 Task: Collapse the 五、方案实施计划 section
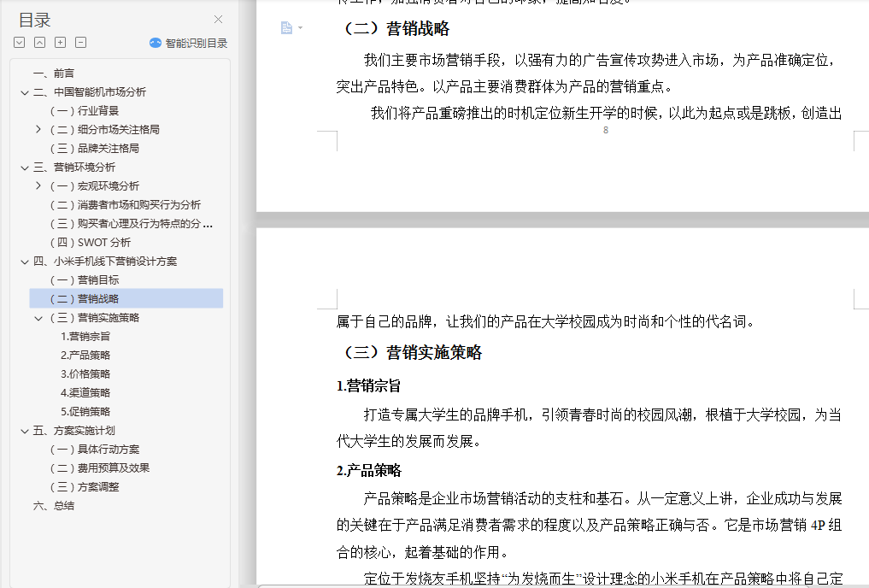coord(25,431)
